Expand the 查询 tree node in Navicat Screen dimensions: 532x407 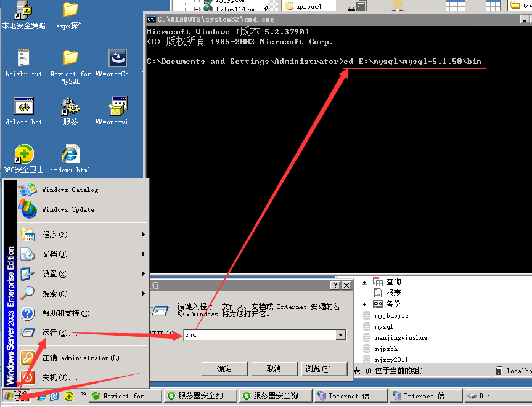365,282
